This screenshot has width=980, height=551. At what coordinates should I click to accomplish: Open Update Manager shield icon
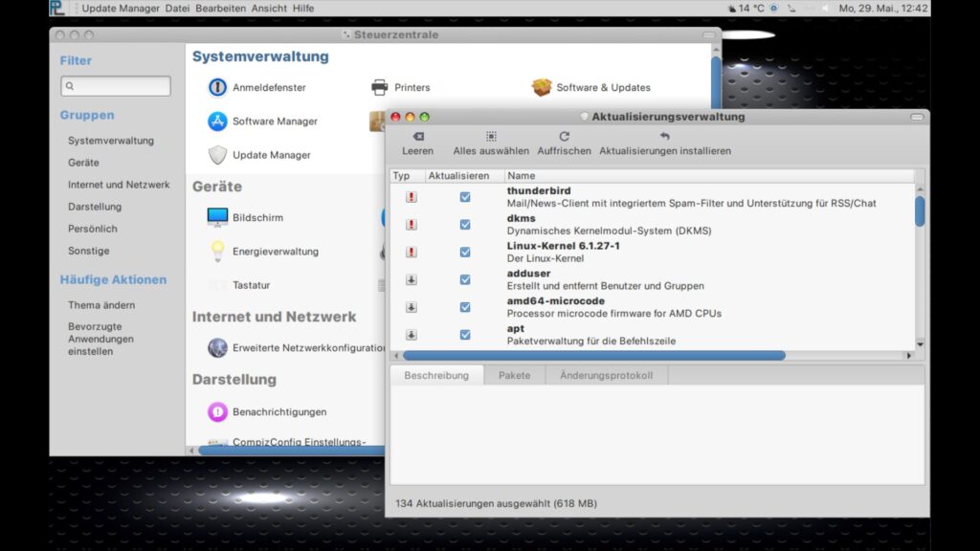(x=217, y=155)
